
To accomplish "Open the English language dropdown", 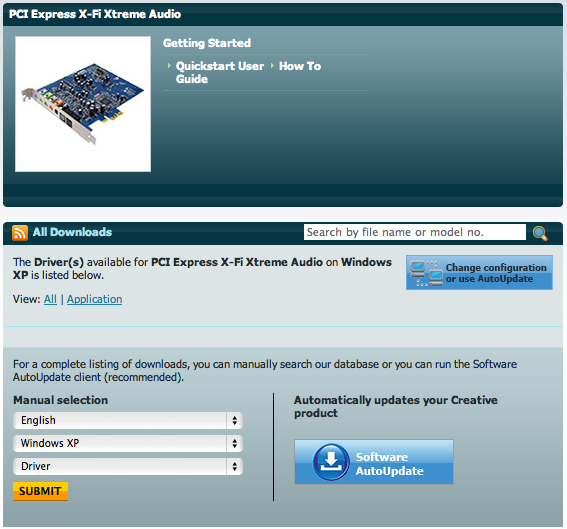I will coord(128,420).
